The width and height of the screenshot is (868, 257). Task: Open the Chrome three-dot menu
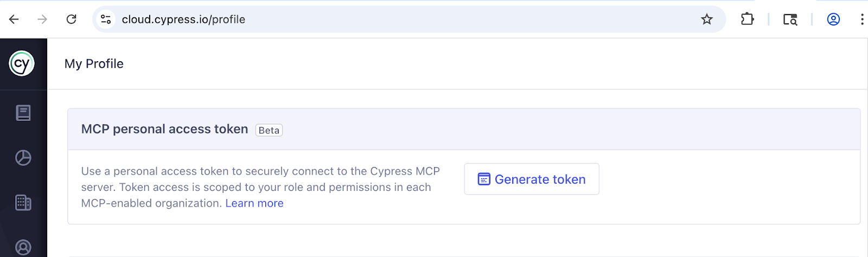click(861, 20)
